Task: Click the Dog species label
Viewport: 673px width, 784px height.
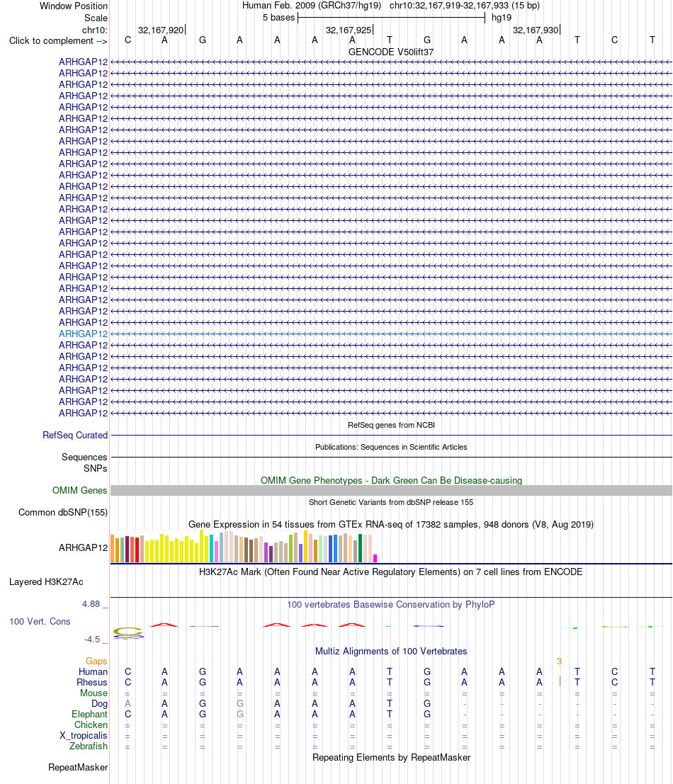Action: (99, 704)
